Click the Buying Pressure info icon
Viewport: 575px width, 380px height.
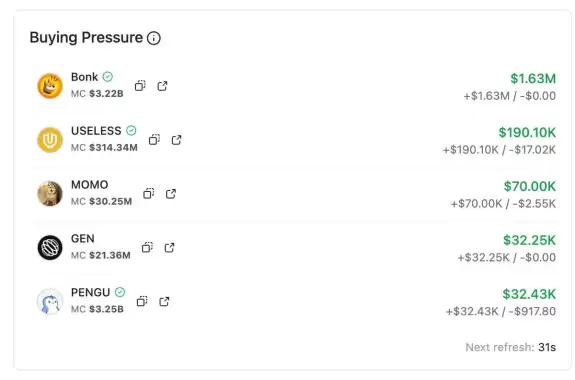[154, 38]
